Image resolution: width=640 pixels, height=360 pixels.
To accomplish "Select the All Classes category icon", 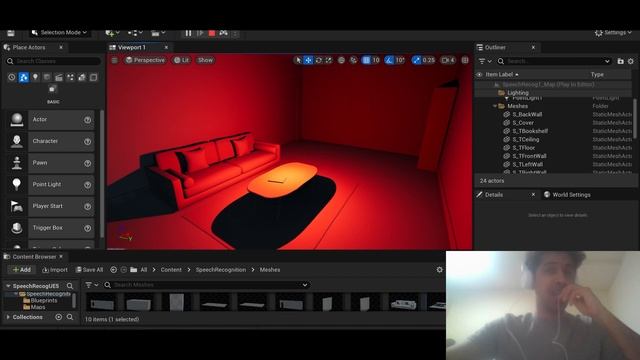I will 52,89.
